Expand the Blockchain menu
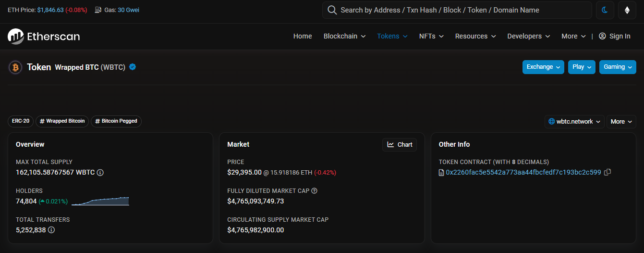Viewport: 644px width, 253px height. pyautogui.click(x=344, y=36)
